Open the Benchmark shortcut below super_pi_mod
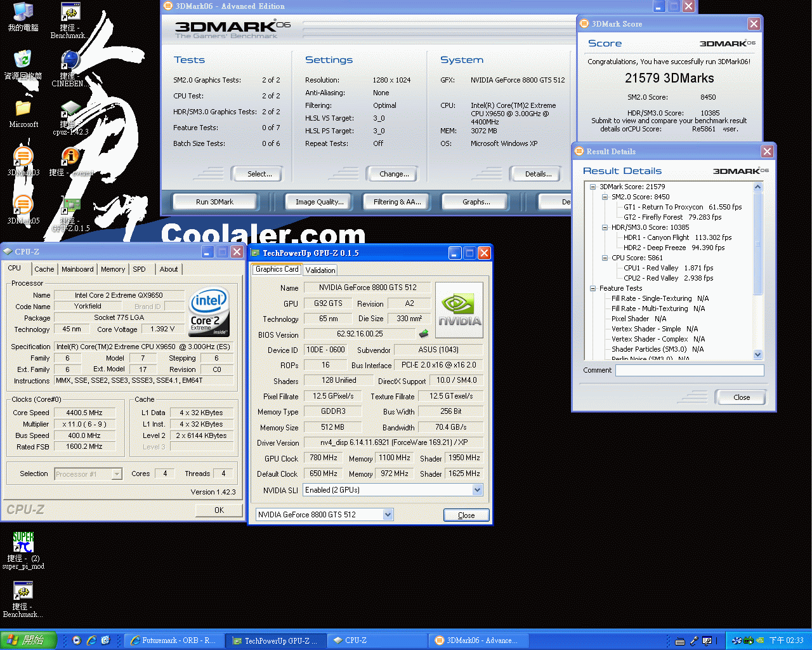 click(x=23, y=599)
